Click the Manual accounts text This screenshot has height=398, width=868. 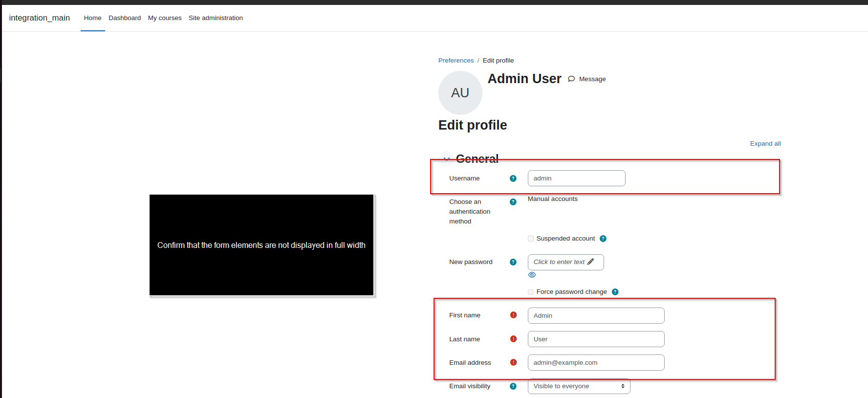[552, 199]
